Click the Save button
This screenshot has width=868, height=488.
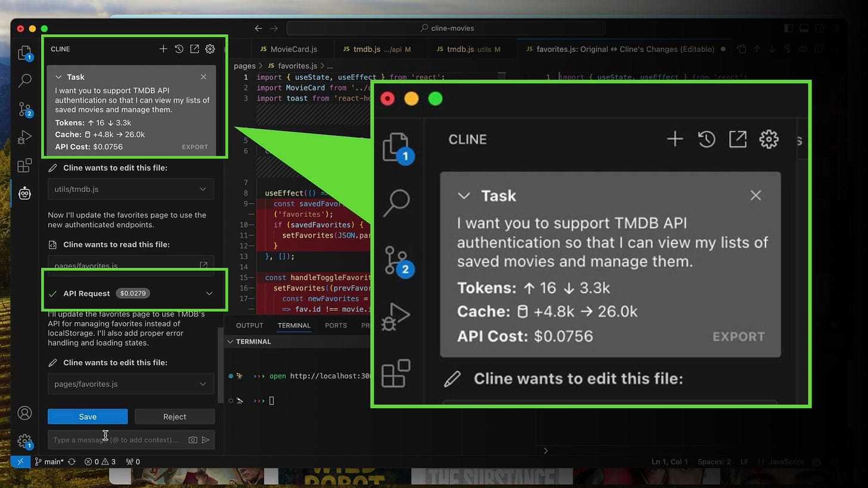point(88,416)
